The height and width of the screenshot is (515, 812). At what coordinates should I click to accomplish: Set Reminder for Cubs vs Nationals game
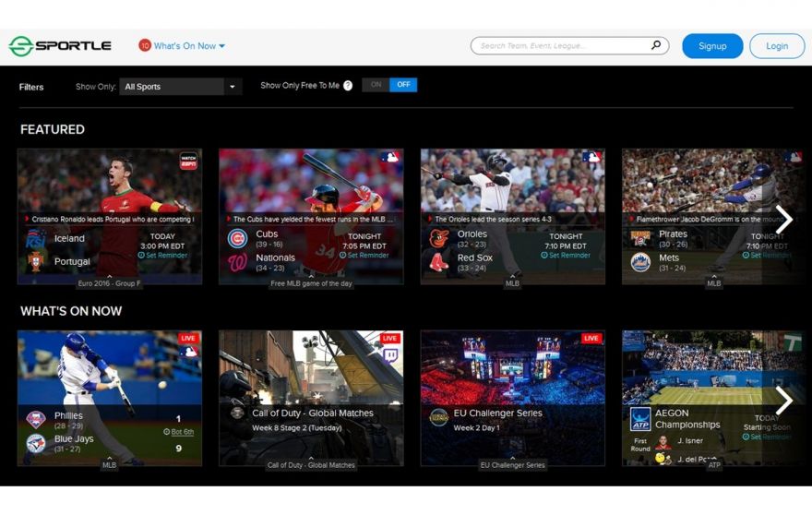(364, 256)
